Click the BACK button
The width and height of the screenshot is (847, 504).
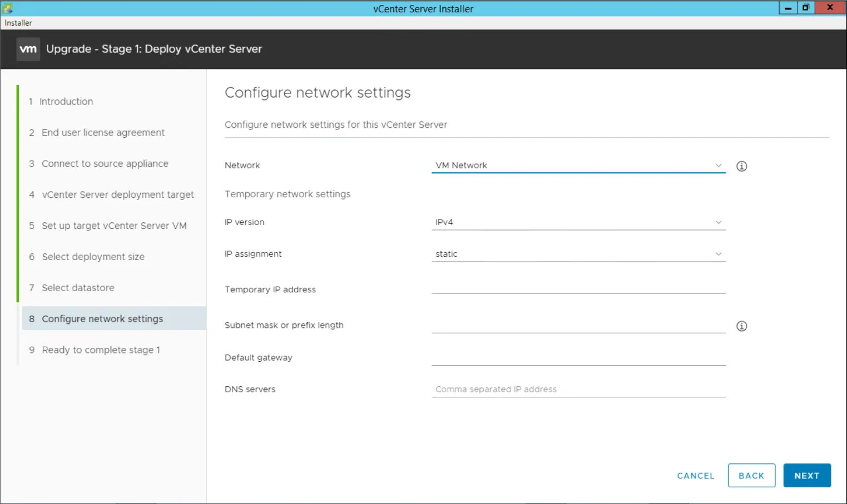(751, 476)
